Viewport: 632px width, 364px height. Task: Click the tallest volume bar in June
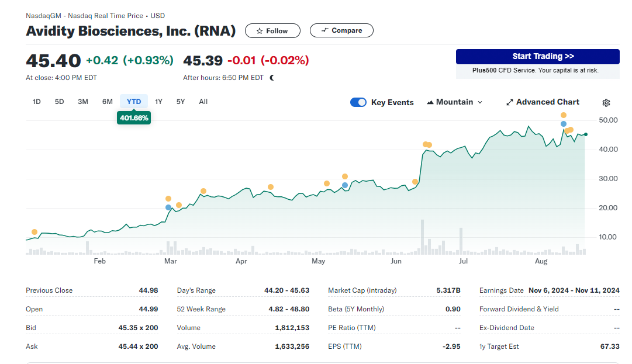[x=422, y=237]
